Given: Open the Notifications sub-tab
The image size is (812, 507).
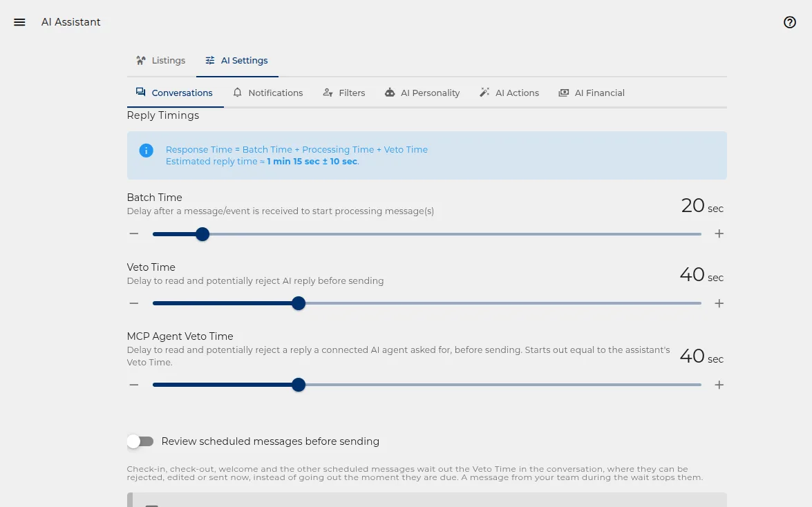Looking at the screenshot, I should point(268,93).
